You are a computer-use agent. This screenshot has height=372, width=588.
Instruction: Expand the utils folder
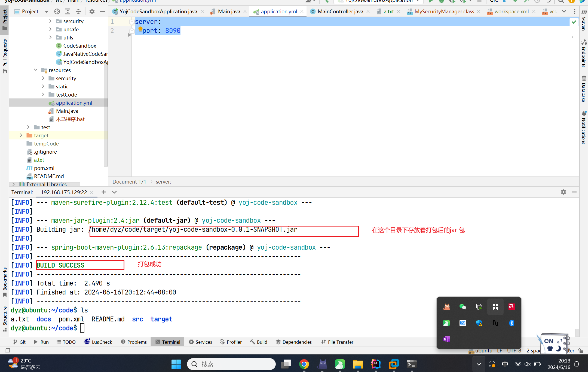tap(50, 37)
